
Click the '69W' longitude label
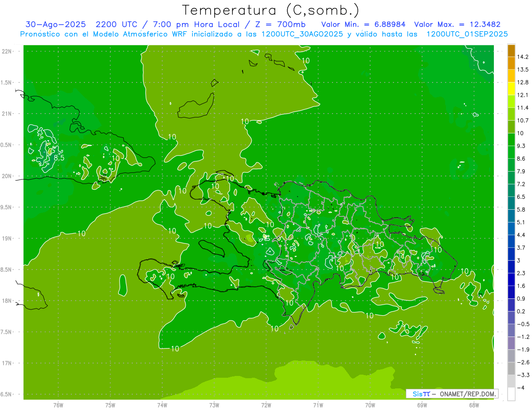[x=422, y=405]
